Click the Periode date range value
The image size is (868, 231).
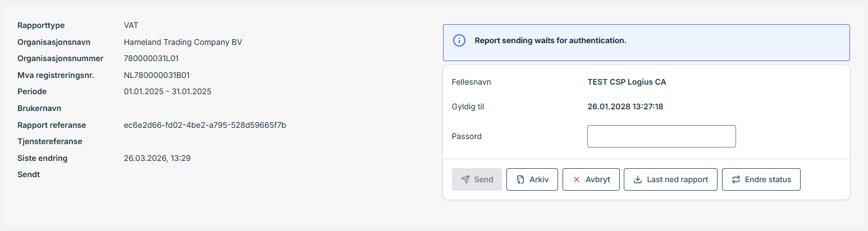pyautogui.click(x=167, y=91)
